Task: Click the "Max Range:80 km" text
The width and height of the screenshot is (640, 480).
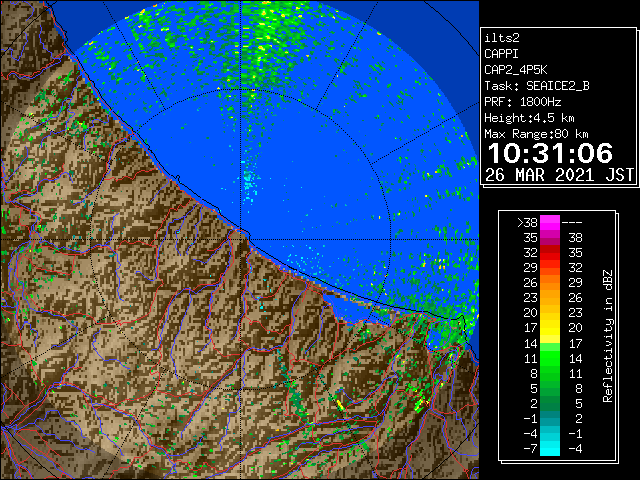Action: coord(536,134)
